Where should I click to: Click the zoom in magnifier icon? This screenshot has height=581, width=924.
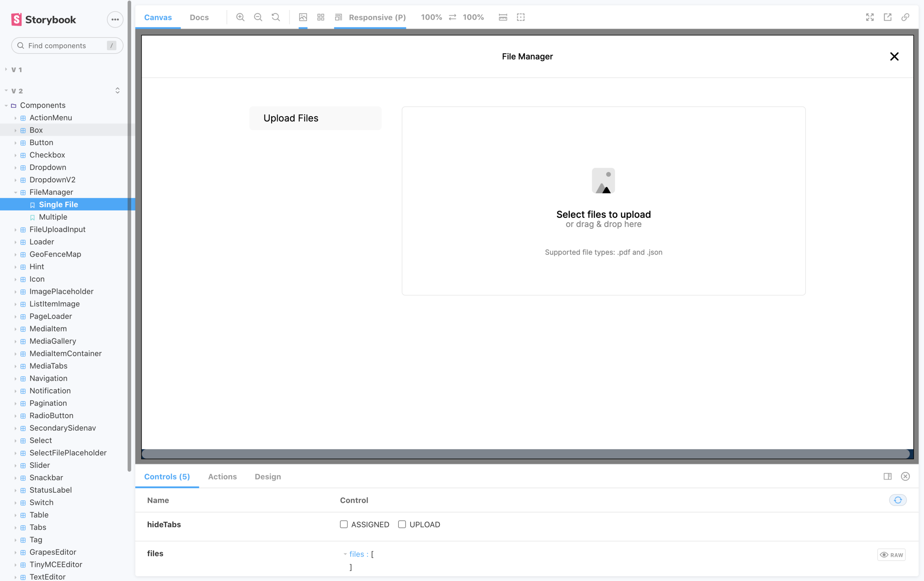click(x=240, y=17)
